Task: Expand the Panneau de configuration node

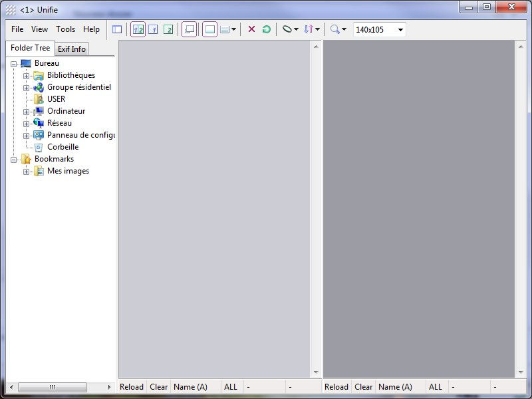Action: [x=26, y=136]
